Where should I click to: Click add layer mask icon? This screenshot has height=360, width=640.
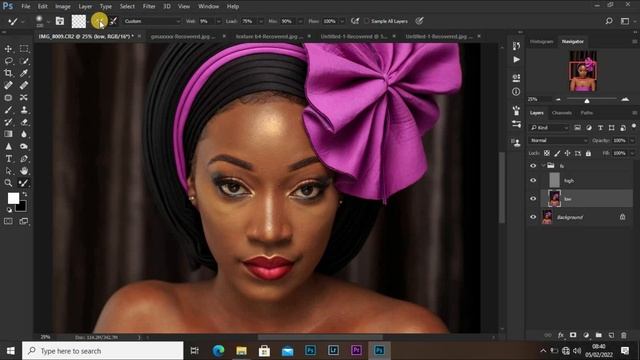(573, 335)
